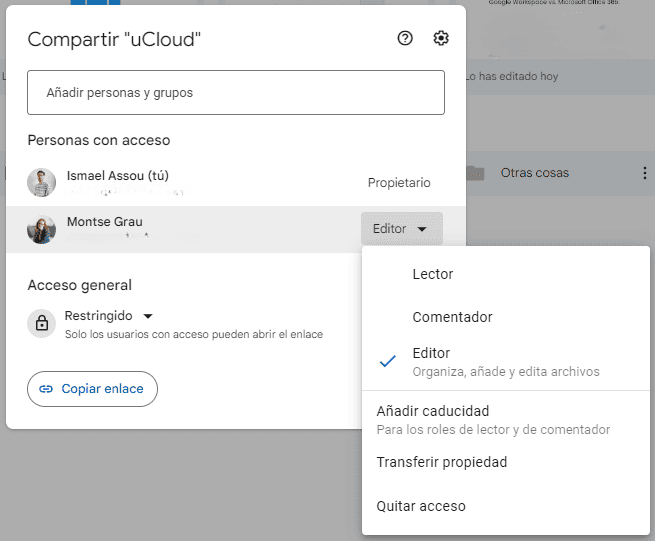
Task: Click Montse Grau's profile avatar
Action: 41,230
